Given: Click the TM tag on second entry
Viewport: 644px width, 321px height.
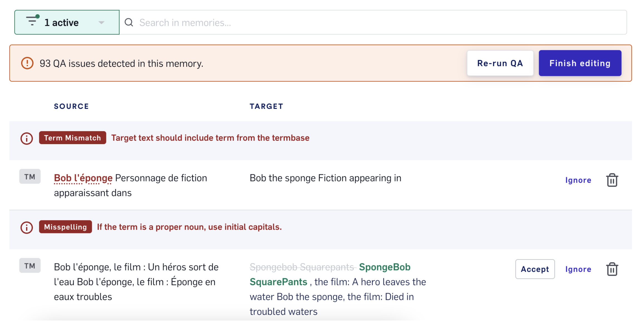Looking at the screenshot, I should click(30, 266).
